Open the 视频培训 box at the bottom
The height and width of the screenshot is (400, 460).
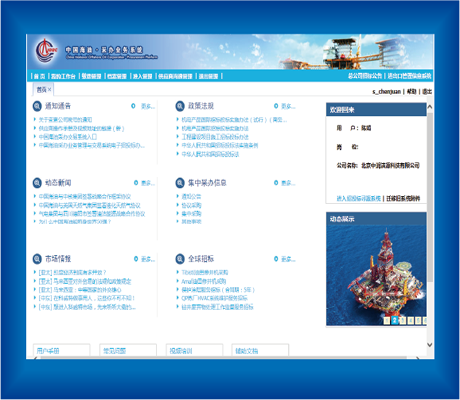[194, 350]
